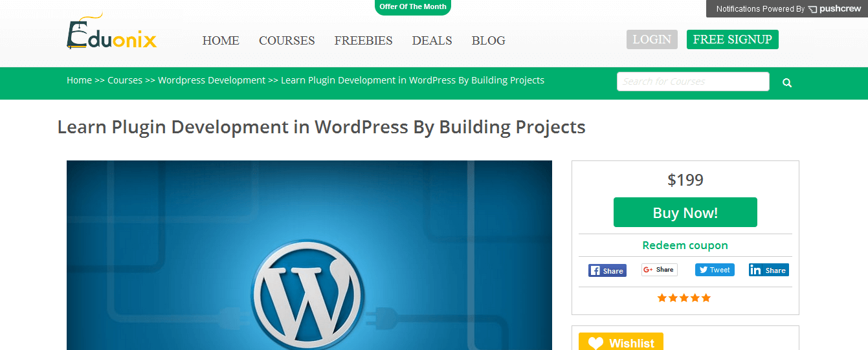868x350 pixels.
Task: Click the Buy Now! button
Action: coord(685,212)
